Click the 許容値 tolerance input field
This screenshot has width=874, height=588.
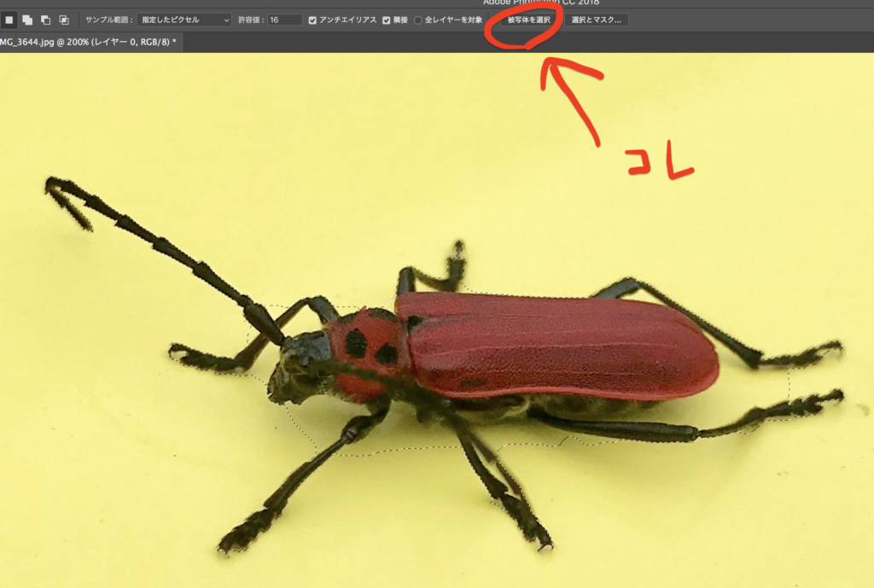284,20
